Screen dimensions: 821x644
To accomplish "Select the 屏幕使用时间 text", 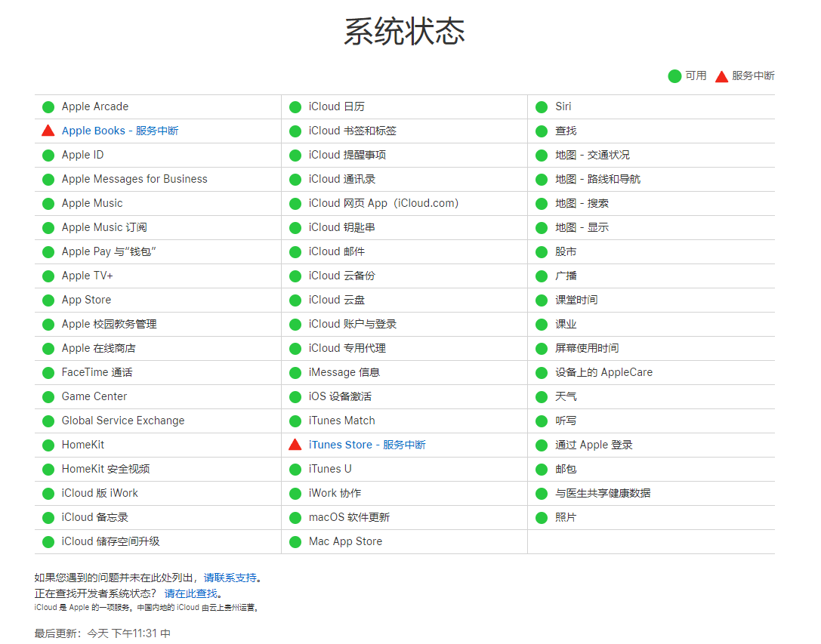I will pos(587,348).
